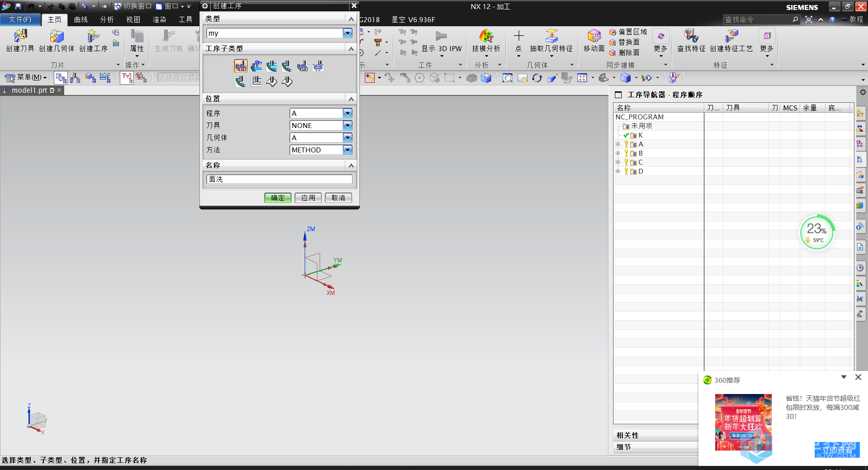Switch navigator to Machining Method view
The width and height of the screenshot is (868, 470).
(x=105, y=78)
